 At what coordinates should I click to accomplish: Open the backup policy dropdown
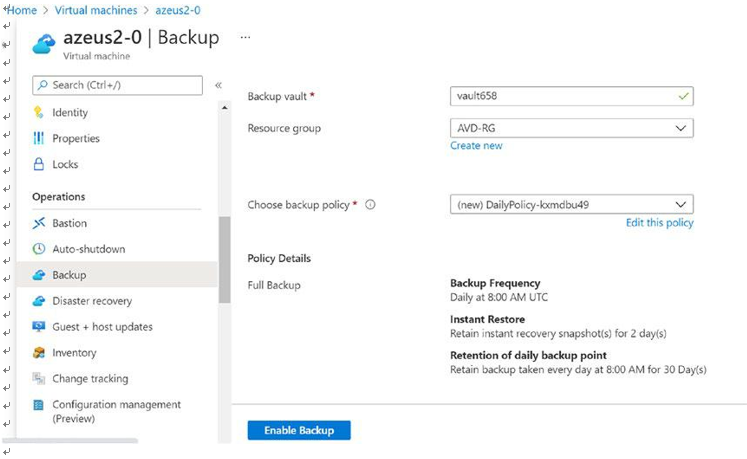[x=571, y=204]
